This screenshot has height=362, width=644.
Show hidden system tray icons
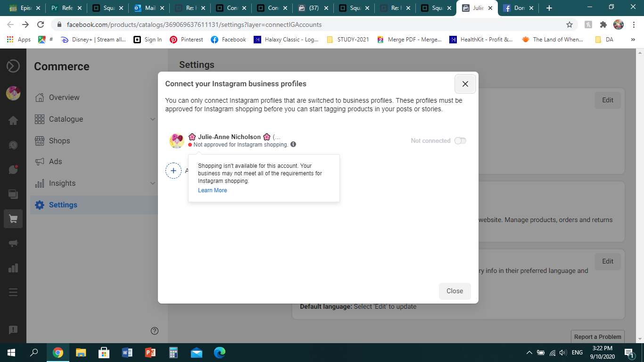tap(529, 353)
